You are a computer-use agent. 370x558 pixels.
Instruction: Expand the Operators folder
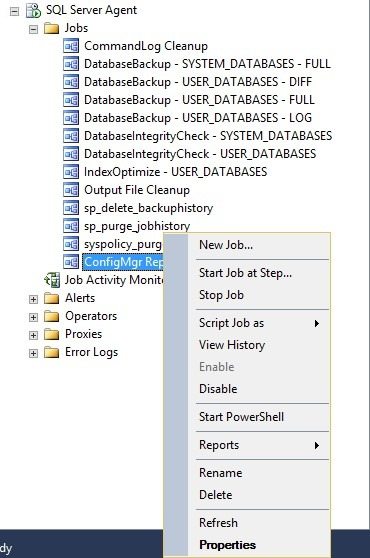click(x=33, y=317)
